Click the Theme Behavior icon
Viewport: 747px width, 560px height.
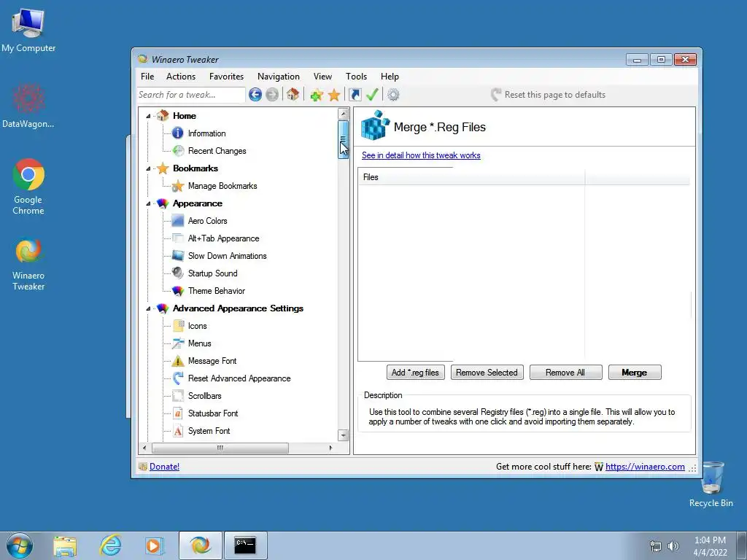click(x=178, y=290)
